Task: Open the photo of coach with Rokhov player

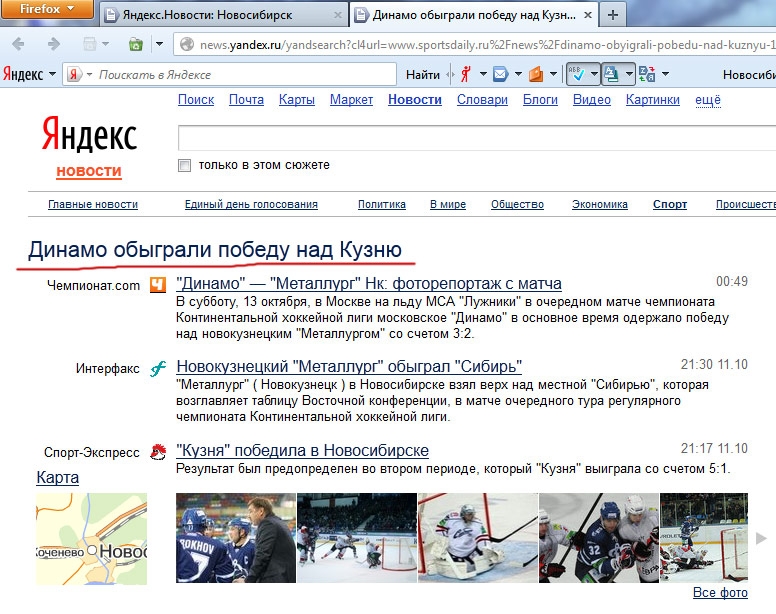Action: coord(236,538)
